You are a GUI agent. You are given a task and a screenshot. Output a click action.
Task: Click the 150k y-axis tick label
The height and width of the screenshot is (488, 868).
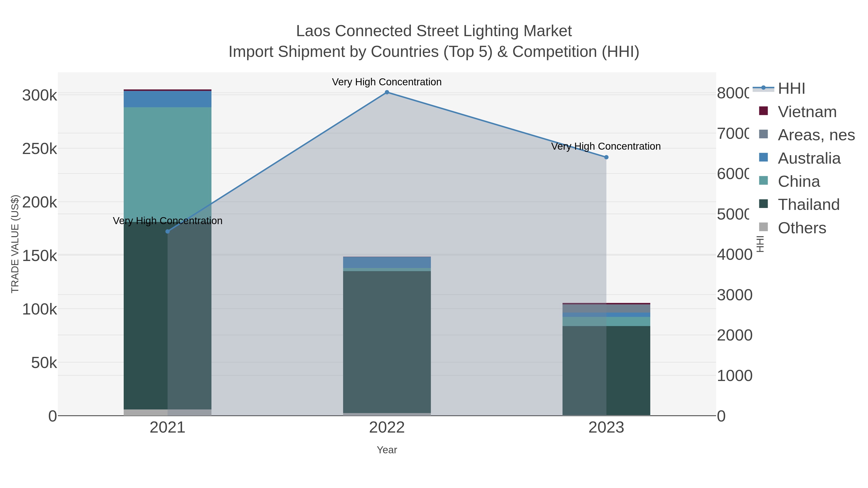pyautogui.click(x=40, y=256)
